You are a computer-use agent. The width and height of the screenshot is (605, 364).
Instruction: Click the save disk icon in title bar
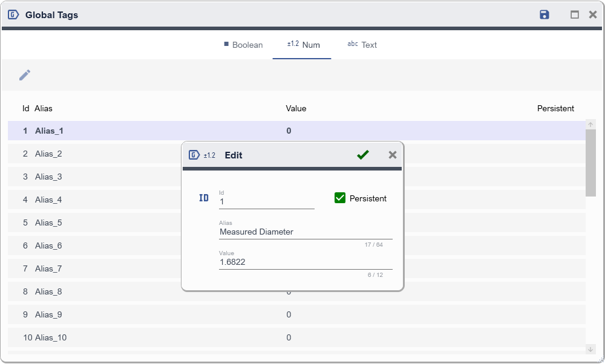point(544,15)
